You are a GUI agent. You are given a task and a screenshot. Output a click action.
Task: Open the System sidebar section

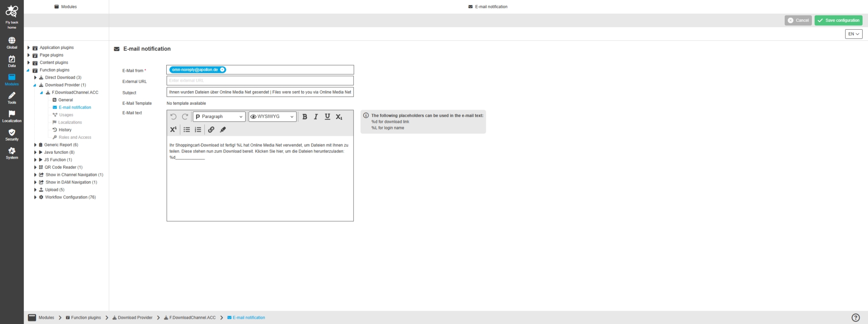pyautogui.click(x=12, y=153)
